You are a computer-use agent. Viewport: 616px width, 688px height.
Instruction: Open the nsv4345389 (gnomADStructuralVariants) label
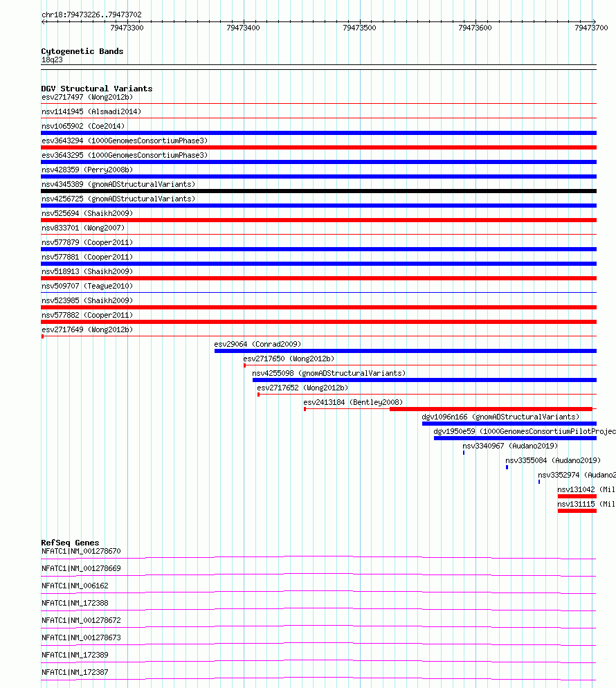click(x=118, y=184)
